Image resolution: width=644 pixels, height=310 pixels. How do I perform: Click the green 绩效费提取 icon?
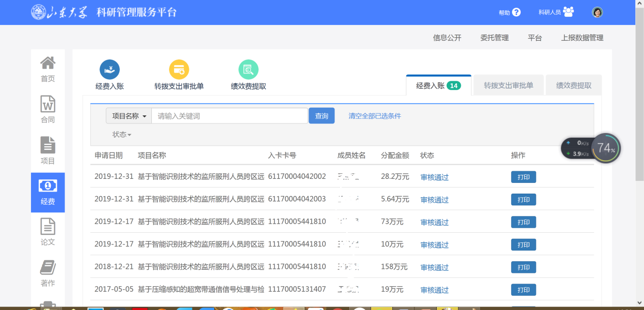point(248,70)
